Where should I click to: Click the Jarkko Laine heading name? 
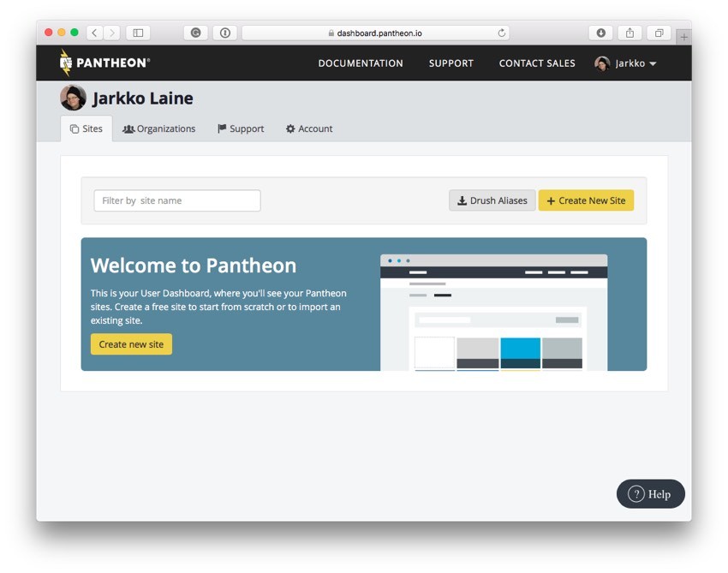tap(142, 98)
